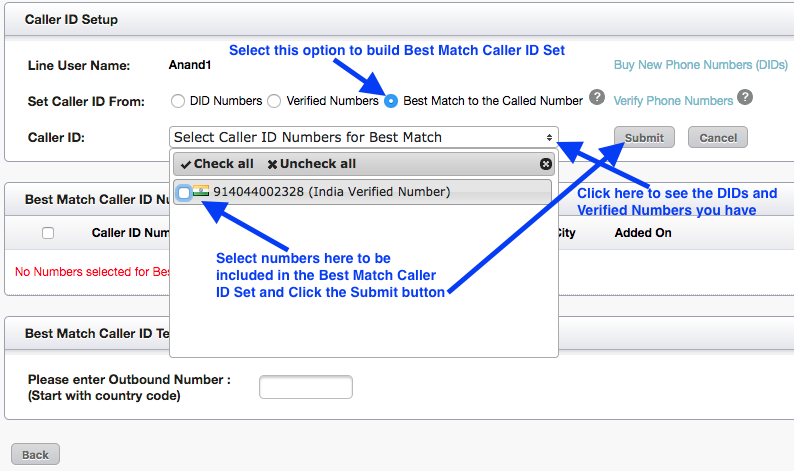794x471 pixels.
Task: Click the Check all checkmark icon
Action: (x=186, y=164)
